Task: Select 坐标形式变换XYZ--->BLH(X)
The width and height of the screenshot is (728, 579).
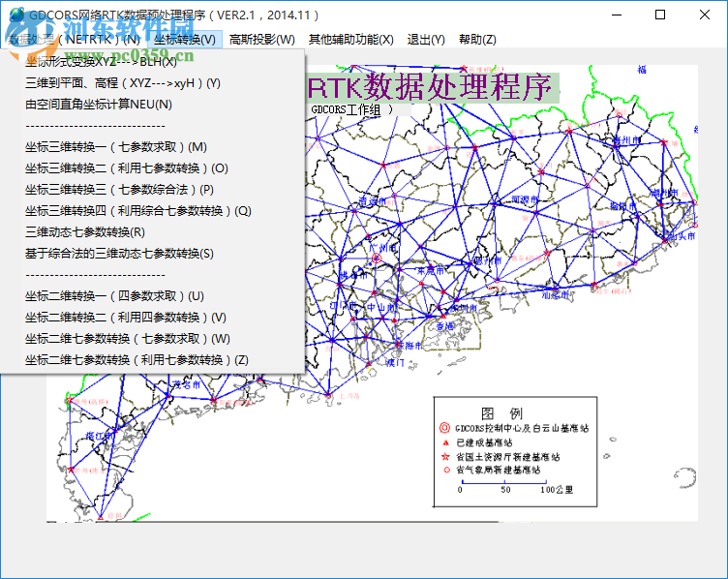Action: [x=101, y=62]
